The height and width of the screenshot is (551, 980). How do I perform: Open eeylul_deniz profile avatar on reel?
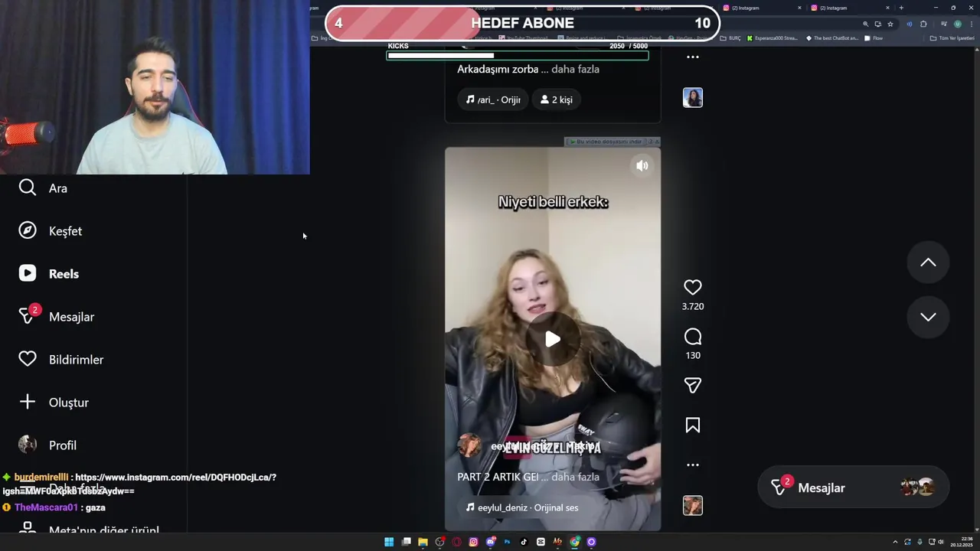[x=469, y=445]
